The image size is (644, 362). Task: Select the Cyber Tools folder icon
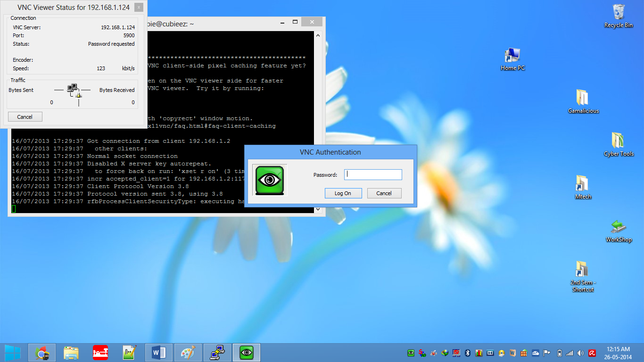[x=619, y=144]
